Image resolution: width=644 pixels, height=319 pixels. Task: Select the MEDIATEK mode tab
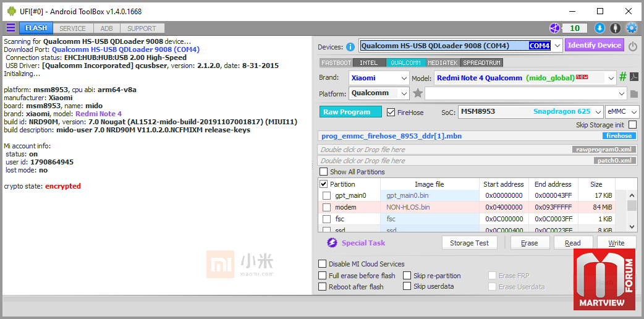click(x=443, y=63)
